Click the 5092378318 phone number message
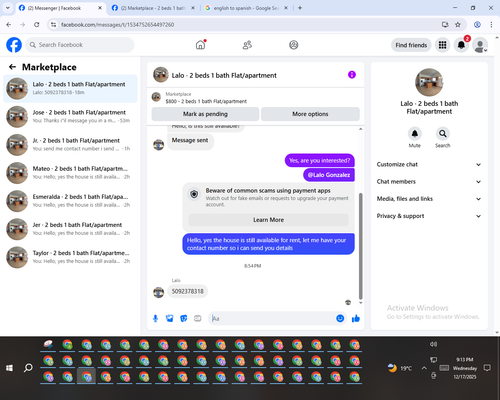Image resolution: width=500 pixels, height=400 pixels. 187,291
